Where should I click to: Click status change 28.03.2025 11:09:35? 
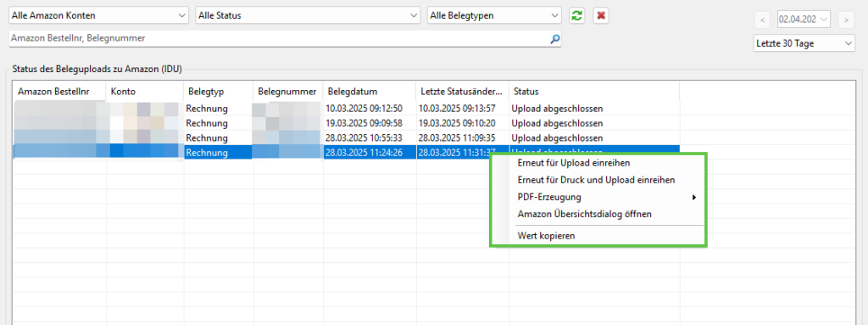457,137
